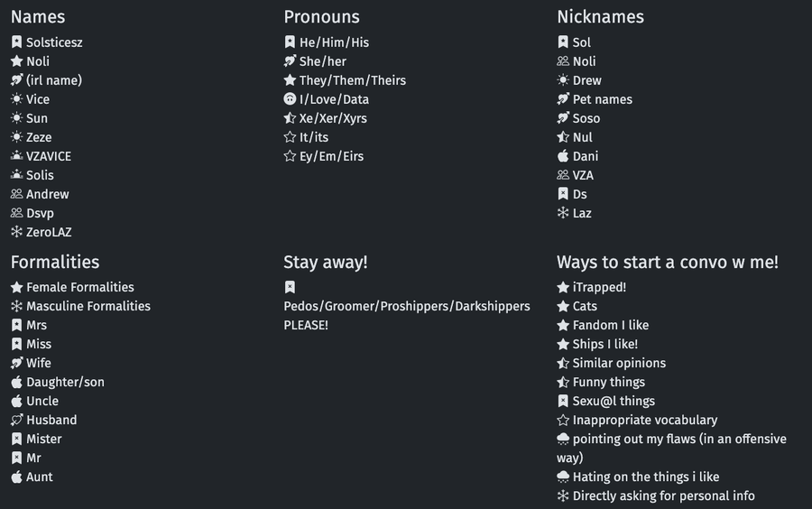This screenshot has height=509, width=812.
Task: Click the snowflake icon next to ZeroLAZ
Action: (16, 232)
